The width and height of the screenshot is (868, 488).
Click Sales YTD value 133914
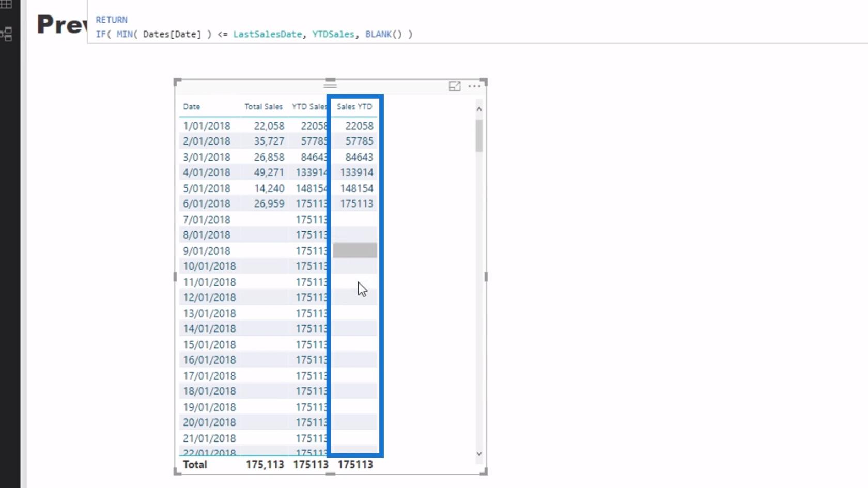tap(357, 172)
